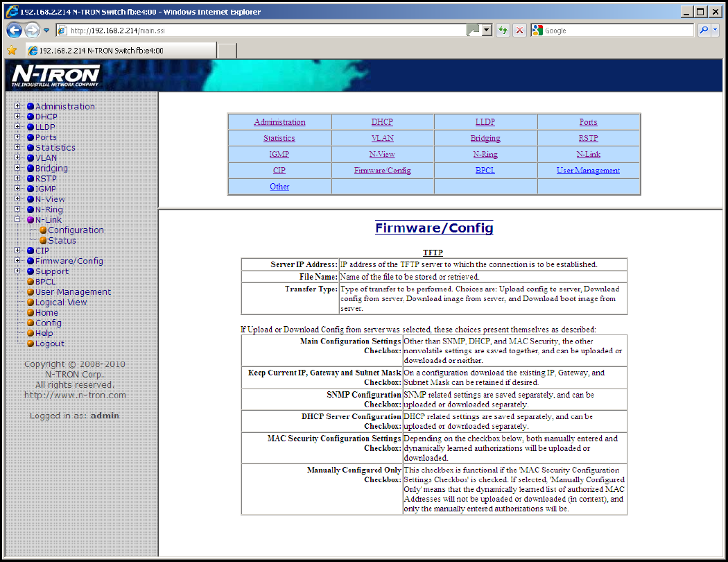The image size is (728, 562).
Task: Open the RSTP table link
Action: coord(588,138)
